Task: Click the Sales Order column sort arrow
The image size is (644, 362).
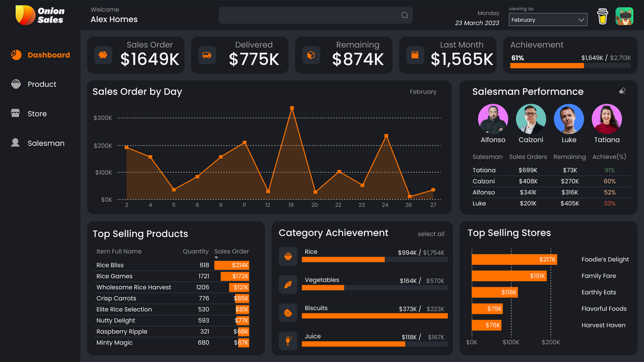Action: pos(216,258)
